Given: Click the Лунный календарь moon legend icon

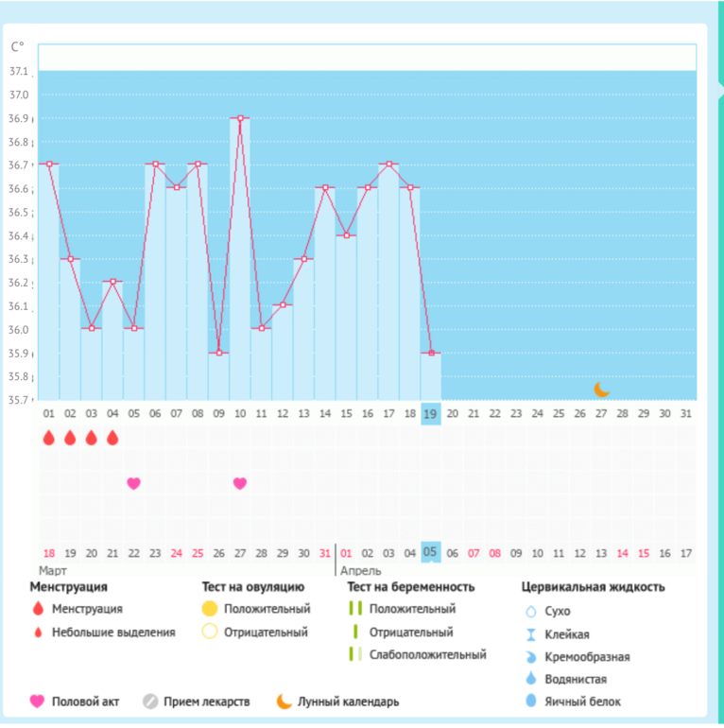Looking at the screenshot, I should pos(284,702).
